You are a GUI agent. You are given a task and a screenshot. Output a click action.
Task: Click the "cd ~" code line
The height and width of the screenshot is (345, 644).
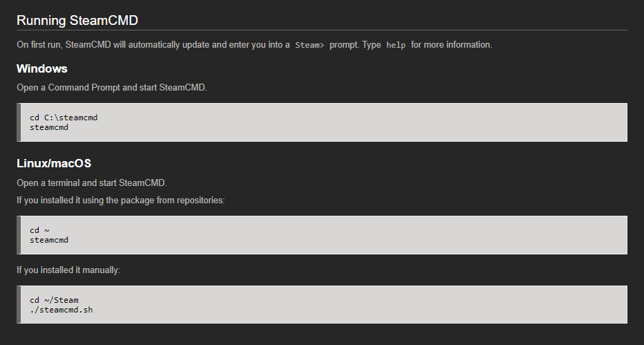[x=39, y=230]
